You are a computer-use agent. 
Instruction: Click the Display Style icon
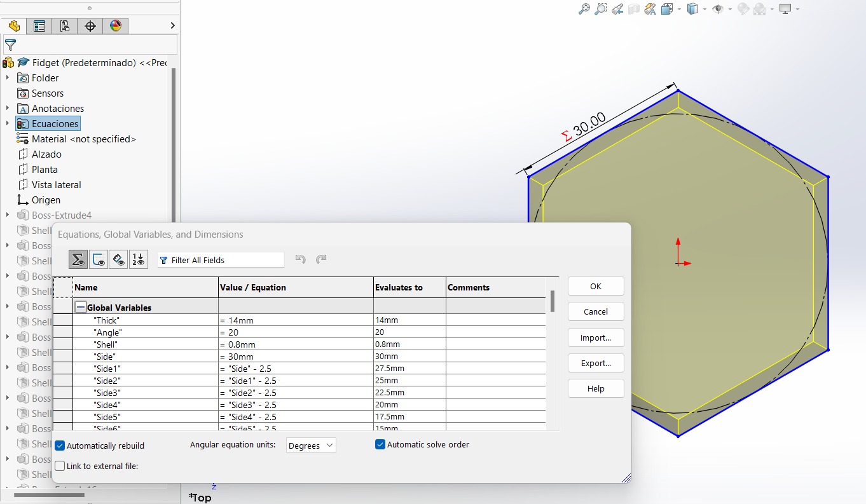692,9
